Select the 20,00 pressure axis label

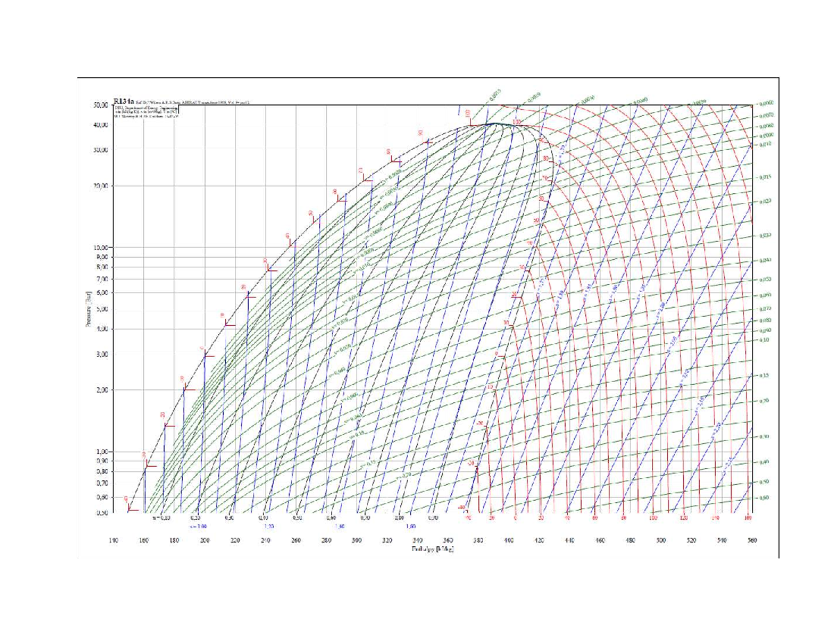click(100, 186)
